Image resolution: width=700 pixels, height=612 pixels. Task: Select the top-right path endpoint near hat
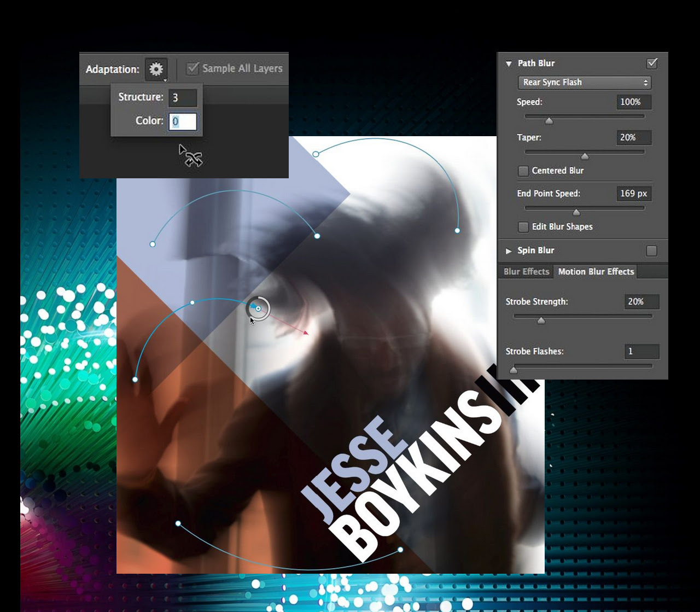[x=457, y=231]
